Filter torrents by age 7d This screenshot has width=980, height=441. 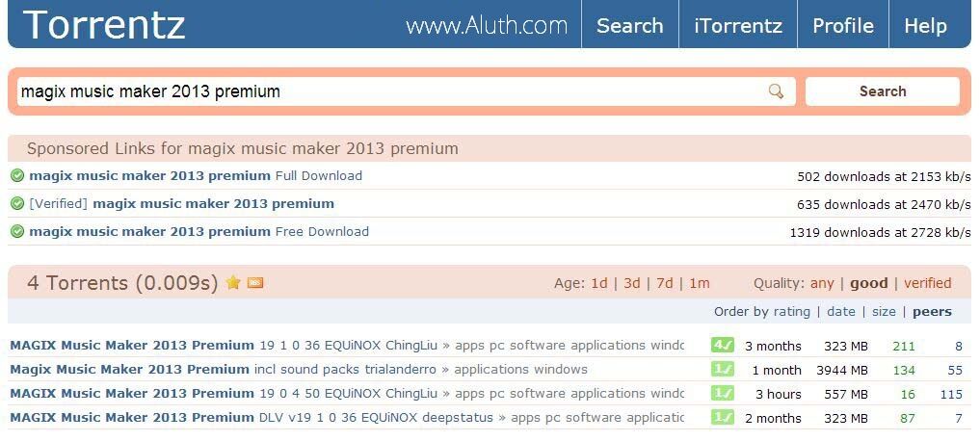click(x=664, y=283)
